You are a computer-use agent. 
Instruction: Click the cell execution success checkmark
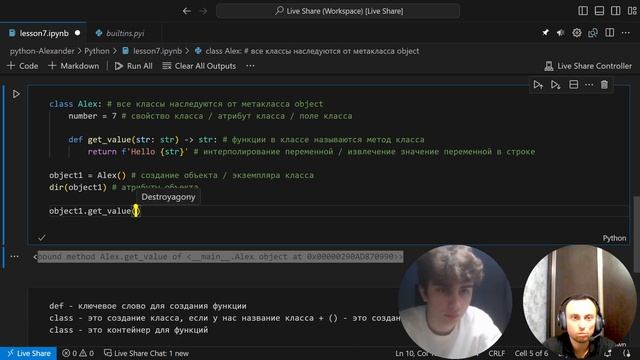(42, 237)
